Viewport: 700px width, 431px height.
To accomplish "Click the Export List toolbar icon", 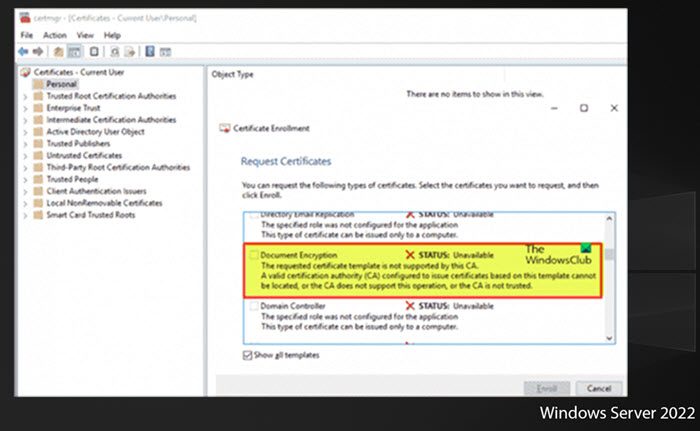I will point(129,52).
